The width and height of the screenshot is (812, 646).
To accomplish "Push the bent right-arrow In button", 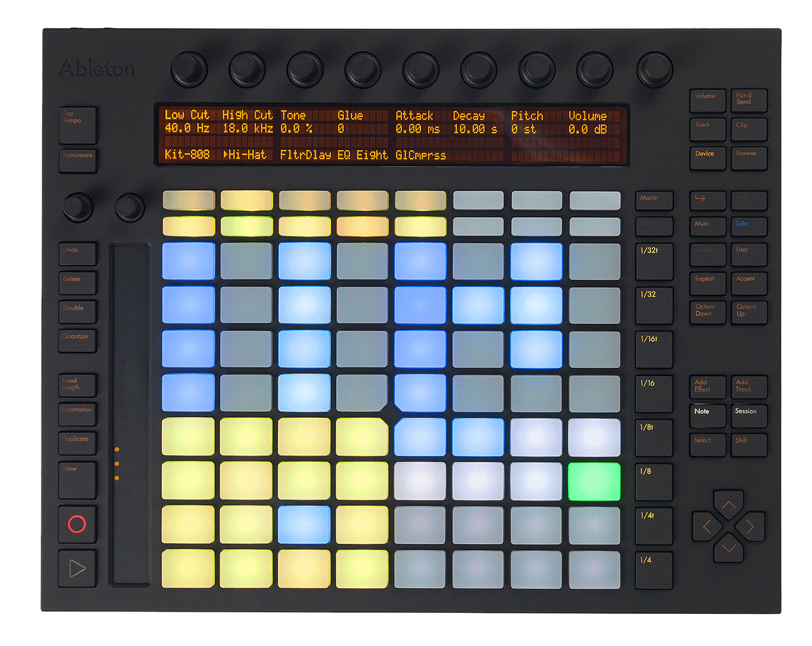I will click(707, 200).
